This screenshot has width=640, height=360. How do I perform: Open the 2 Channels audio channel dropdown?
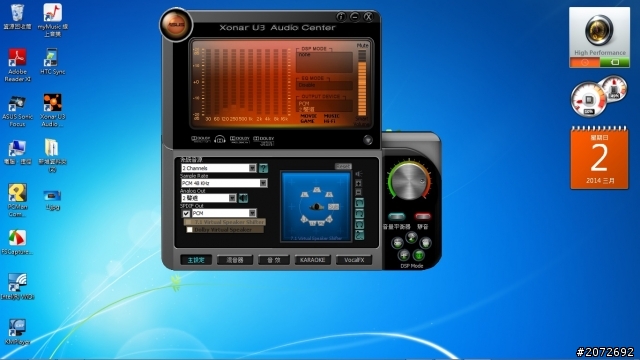pyautogui.click(x=219, y=168)
